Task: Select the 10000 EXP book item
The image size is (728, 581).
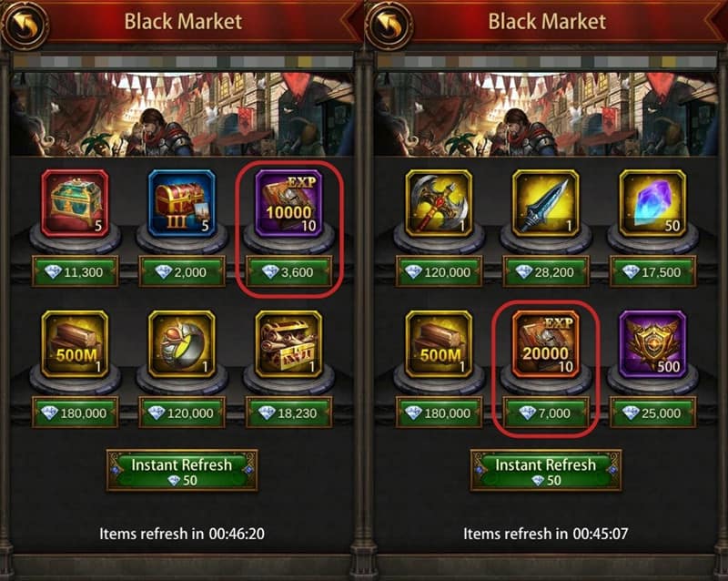Action: [x=288, y=204]
